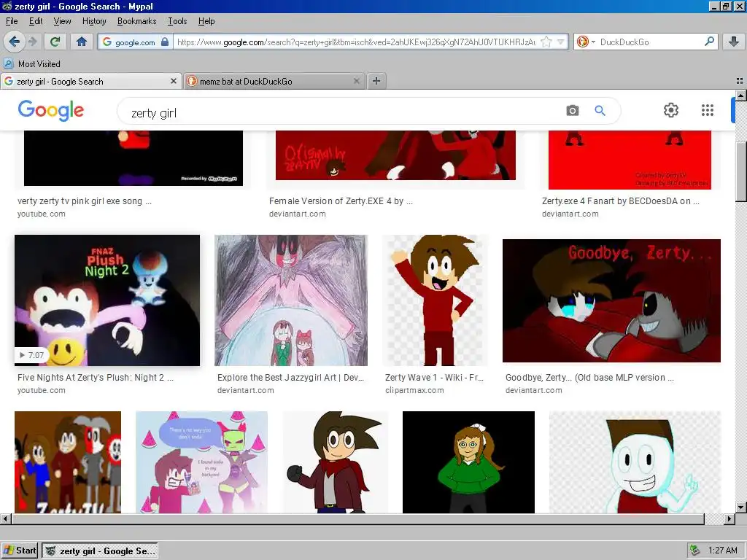Open the downloads arrow button
Screen dimensions: 747x560
tap(734, 42)
